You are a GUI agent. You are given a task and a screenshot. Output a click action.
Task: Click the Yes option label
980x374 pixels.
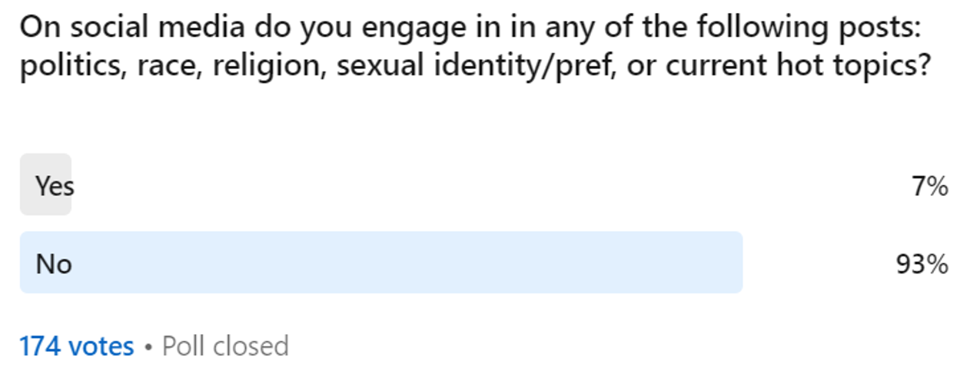pyautogui.click(x=55, y=186)
